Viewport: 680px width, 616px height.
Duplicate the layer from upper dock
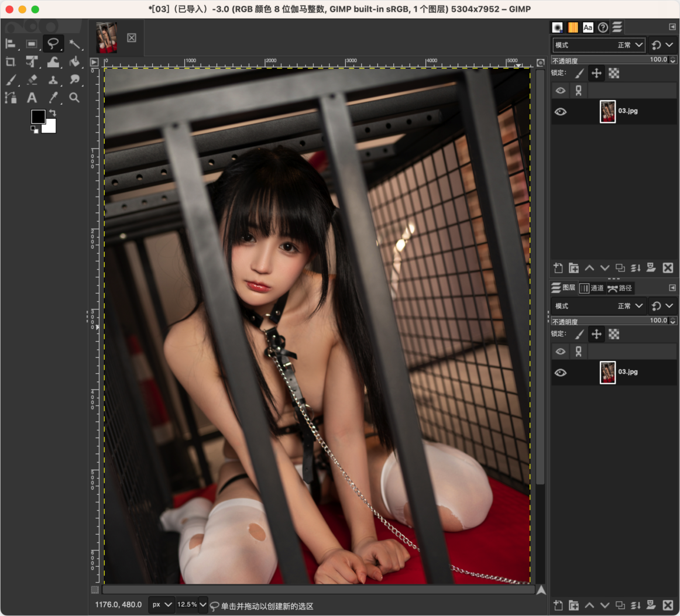tap(620, 268)
